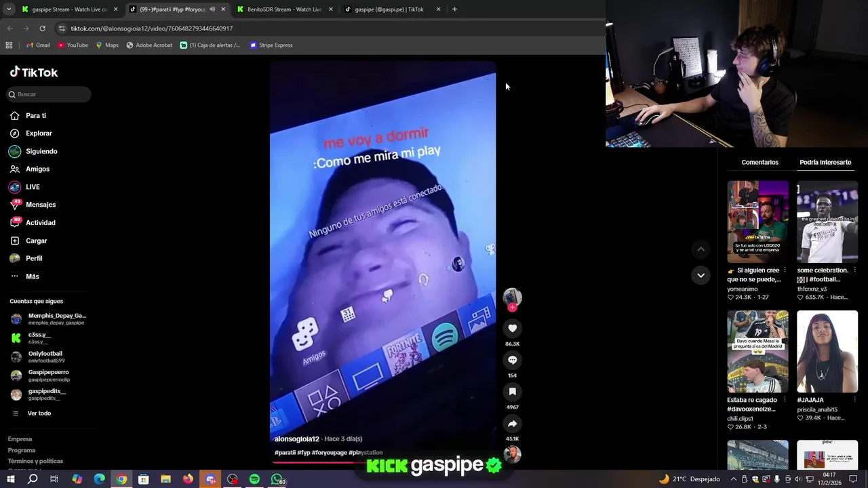Open Firefox from the taskbar
The image size is (868, 488).
click(188, 479)
